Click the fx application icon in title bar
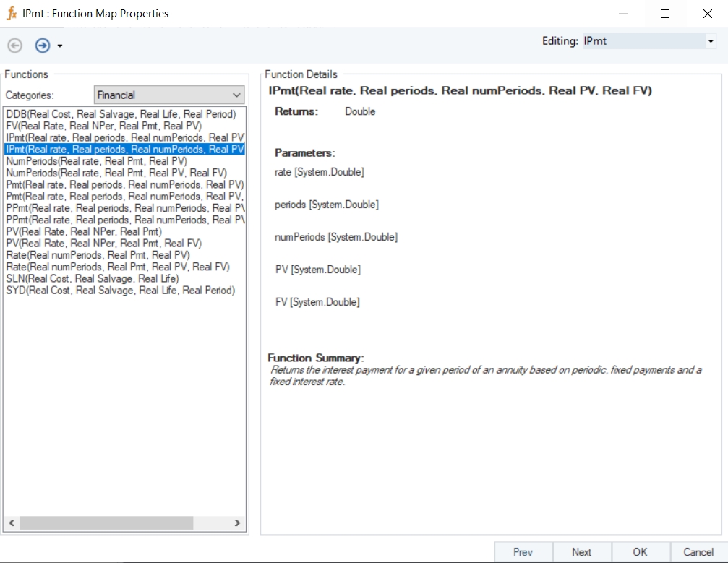728x563 pixels. [12, 13]
